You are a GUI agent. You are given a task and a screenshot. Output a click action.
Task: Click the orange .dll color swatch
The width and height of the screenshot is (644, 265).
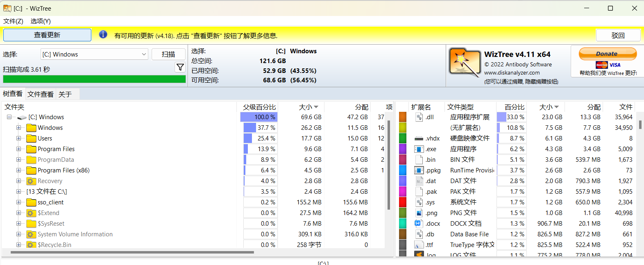click(403, 117)
